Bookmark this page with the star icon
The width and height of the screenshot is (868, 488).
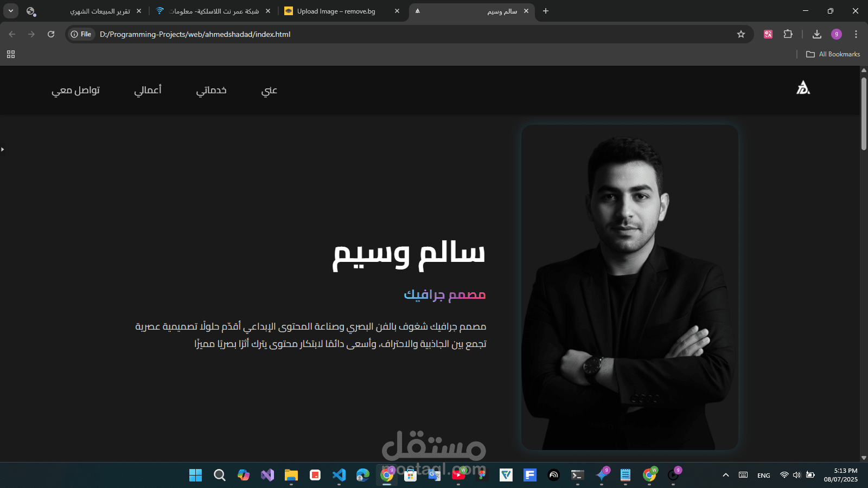741,34
